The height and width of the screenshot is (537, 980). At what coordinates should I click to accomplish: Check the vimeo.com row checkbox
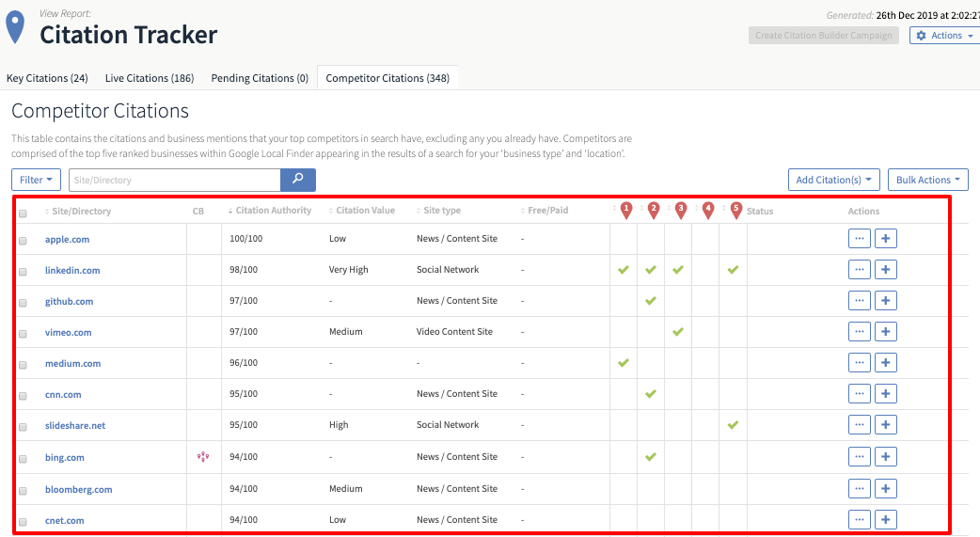pos(24,334)
